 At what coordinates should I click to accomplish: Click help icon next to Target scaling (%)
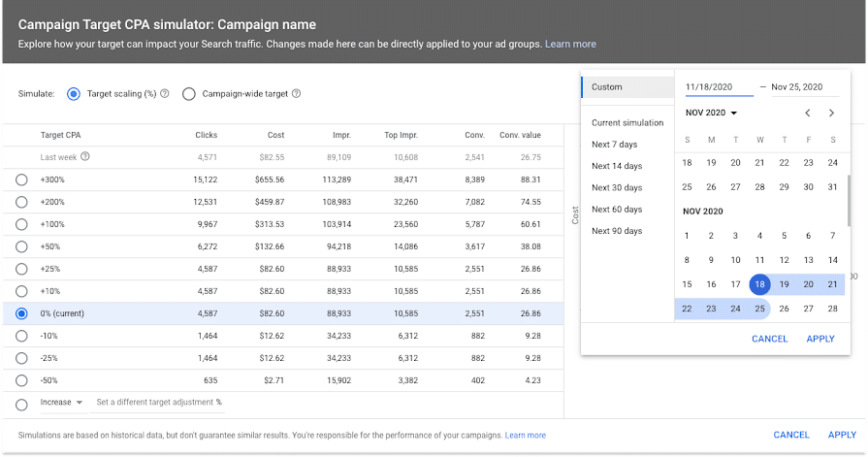pyautogui.click(x=165, y=94)
